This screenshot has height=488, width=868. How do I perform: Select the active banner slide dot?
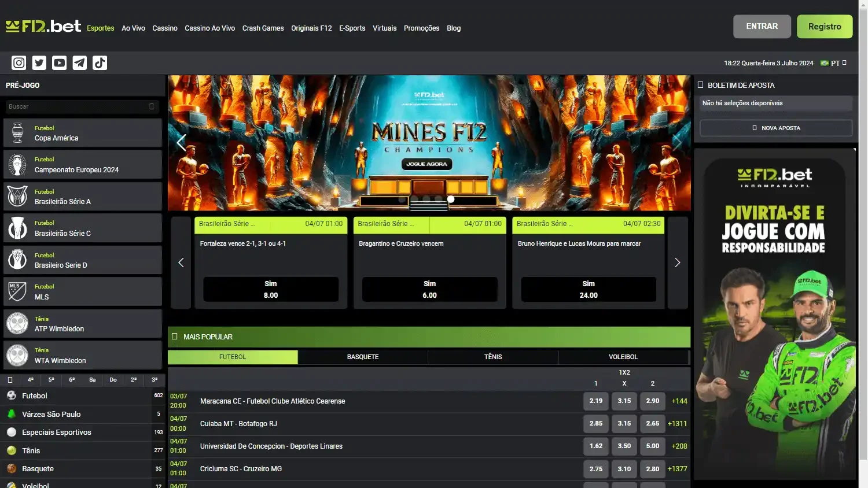(451, 199)
